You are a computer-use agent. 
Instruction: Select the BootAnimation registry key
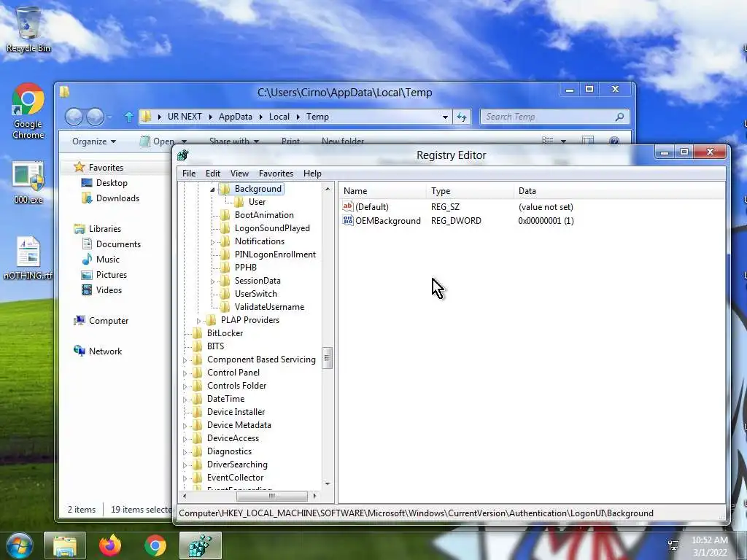point(264,215)
